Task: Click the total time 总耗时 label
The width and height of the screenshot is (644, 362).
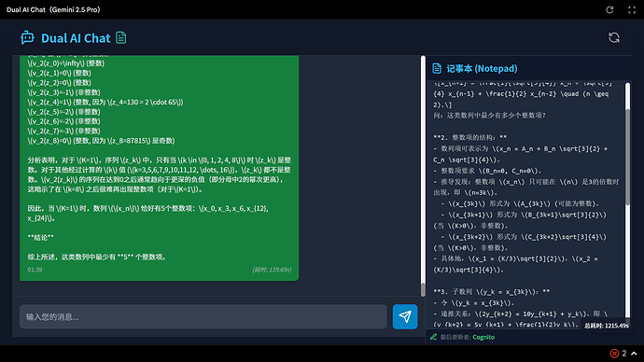Action: [607, 326]
